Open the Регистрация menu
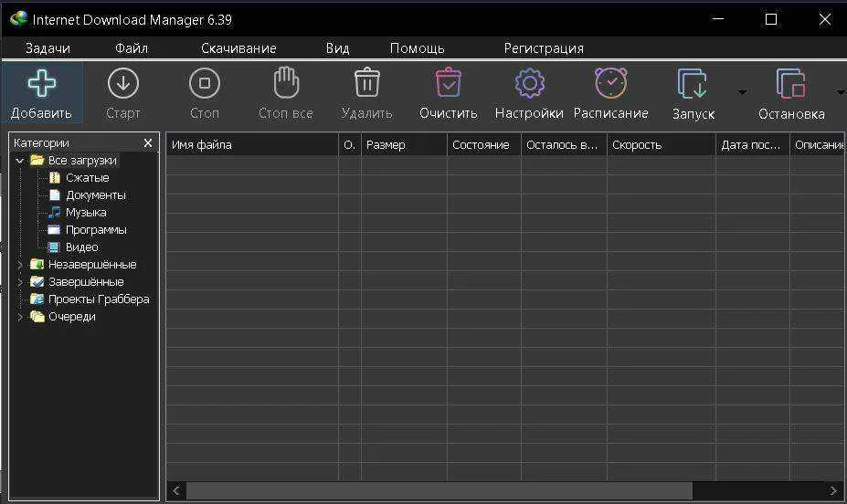This screenshot has height=504, width=847. 544,48
